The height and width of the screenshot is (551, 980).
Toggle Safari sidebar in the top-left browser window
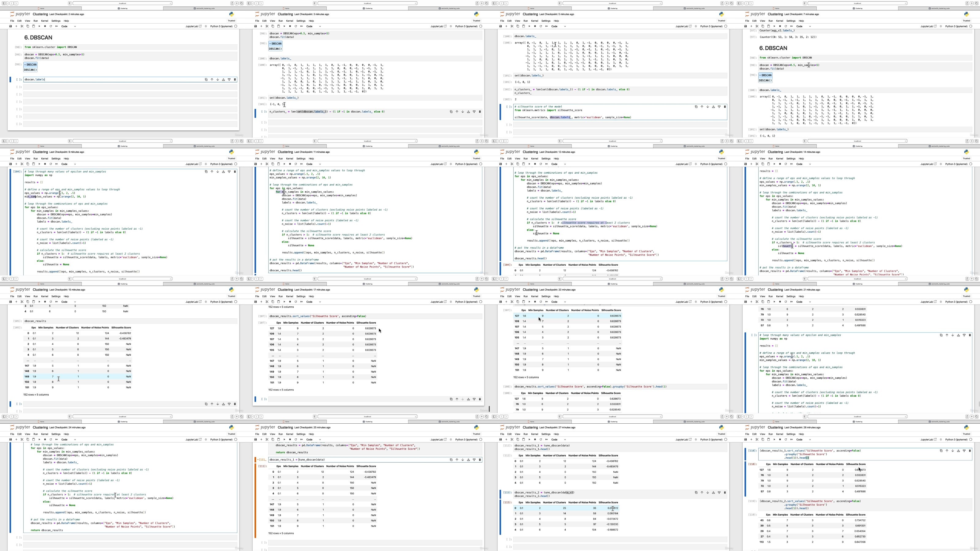click(4, 3)
